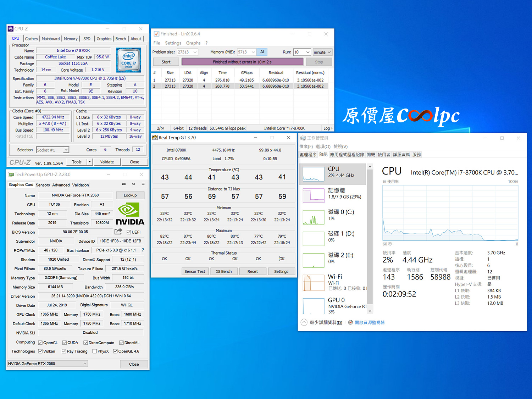Click Real Temp Settings button
This screenshot has width=532, height=399.
pos(281,271)
